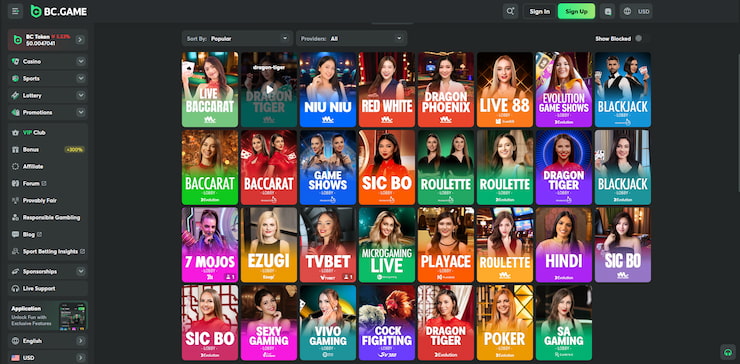Open the English language selector arrow
Image resolution: width=740 pixels, height=364 pixels.
(81, 341)
